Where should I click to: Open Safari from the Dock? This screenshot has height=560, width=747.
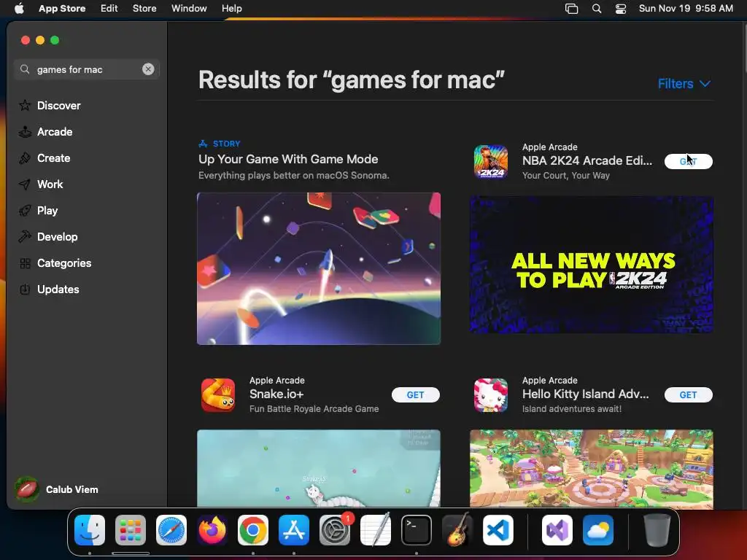pos(171,530)
